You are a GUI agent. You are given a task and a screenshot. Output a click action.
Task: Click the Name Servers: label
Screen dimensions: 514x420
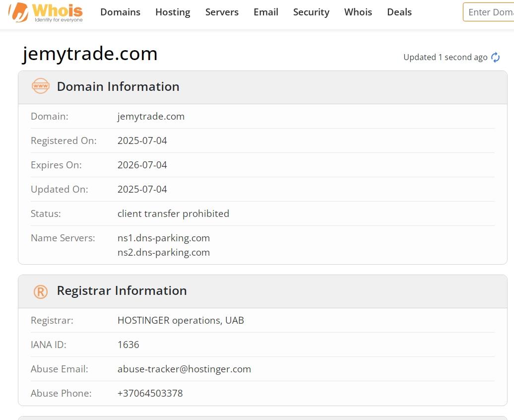coord(63,238)
